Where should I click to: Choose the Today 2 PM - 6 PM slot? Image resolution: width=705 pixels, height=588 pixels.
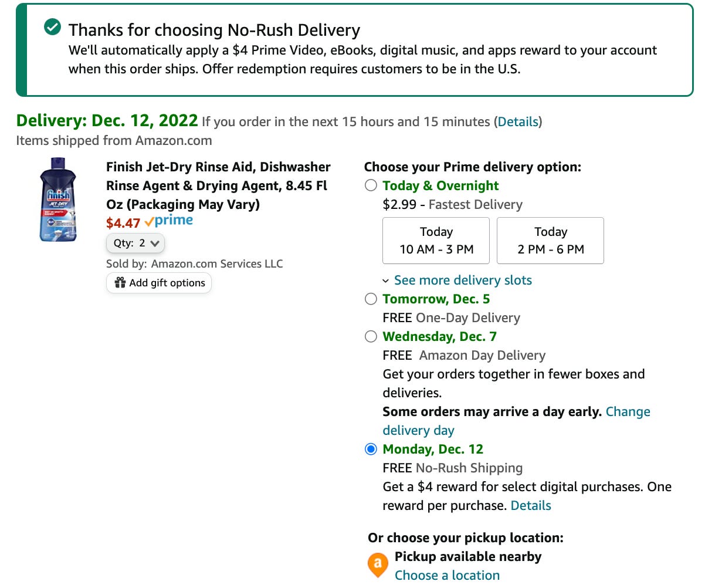coord(550,241)
